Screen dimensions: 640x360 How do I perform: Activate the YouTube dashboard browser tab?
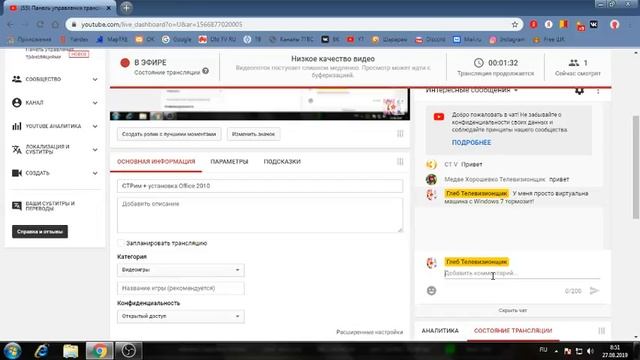pos(60,8)
